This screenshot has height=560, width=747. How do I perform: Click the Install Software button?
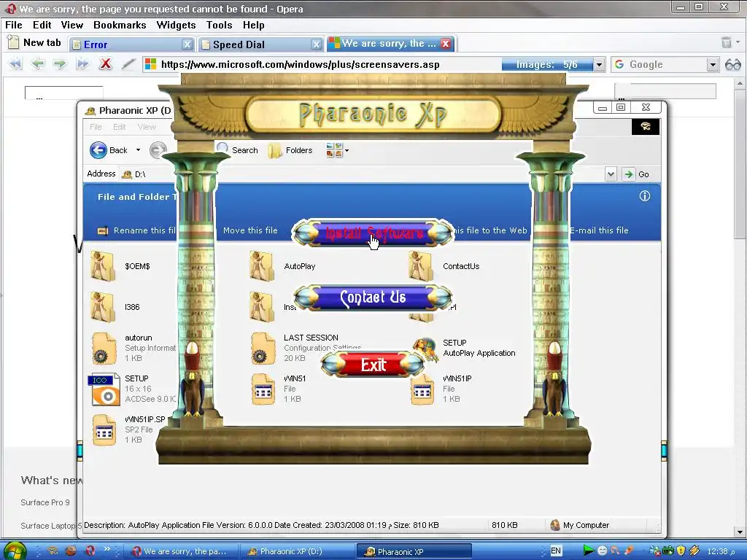[373, 233]
